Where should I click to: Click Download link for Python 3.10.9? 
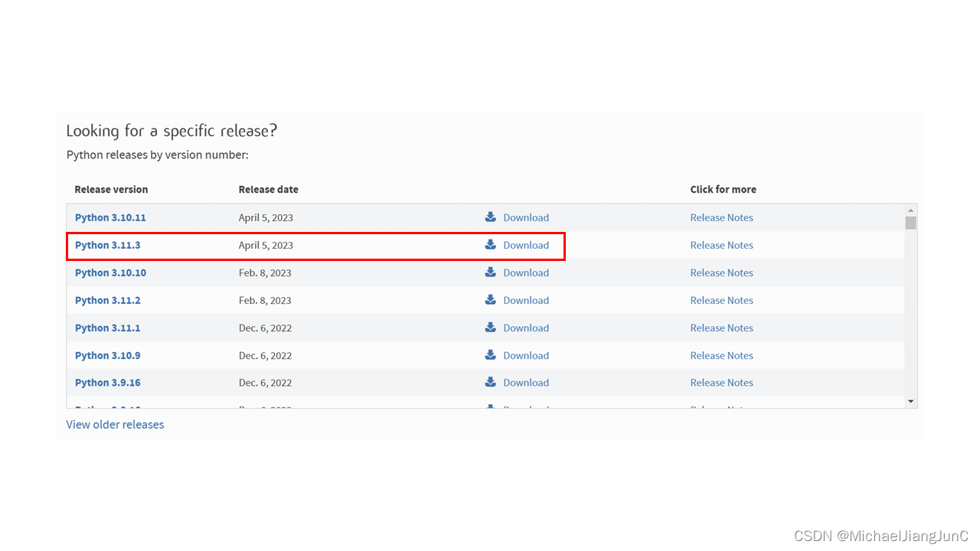coord(526,355)
